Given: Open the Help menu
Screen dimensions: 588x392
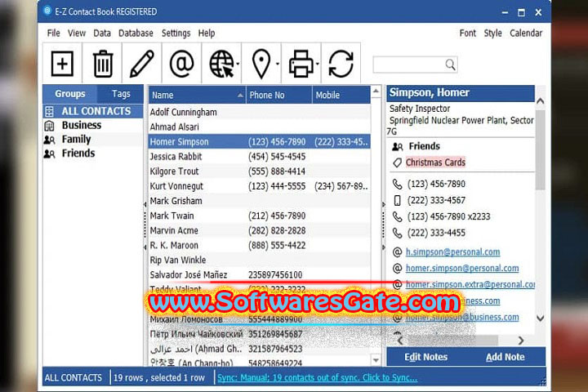Looking at the screenshot, I should pos(207,33).
